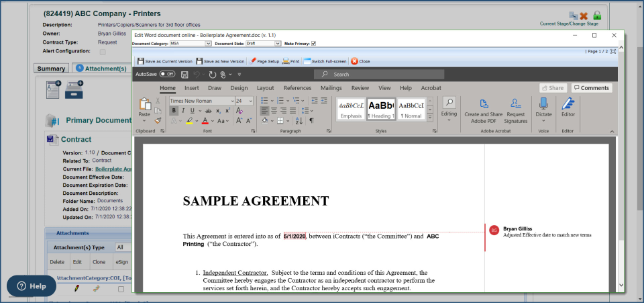Viewport: 644px width, 303px height.
Task: Click Save as Current Version
Action: click(x=165, y=61)
